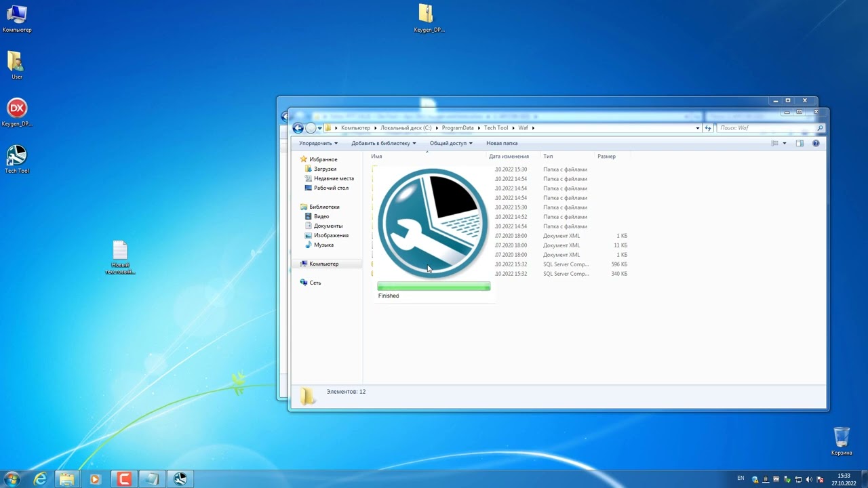Expand the arrow after ProgramData in the path
This screenshot has height=488, width=868.
(479, 128)
